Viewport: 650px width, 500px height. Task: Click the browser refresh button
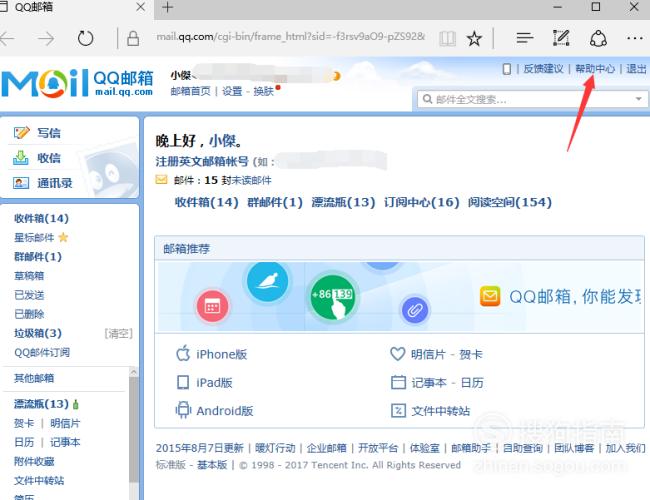click(x=85, y=39)
